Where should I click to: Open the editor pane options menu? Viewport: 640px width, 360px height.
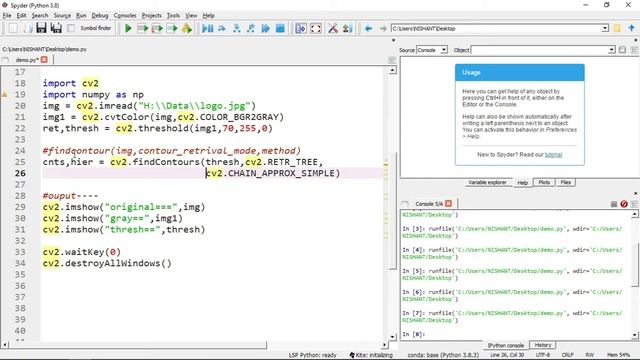(x=392, y=60)
